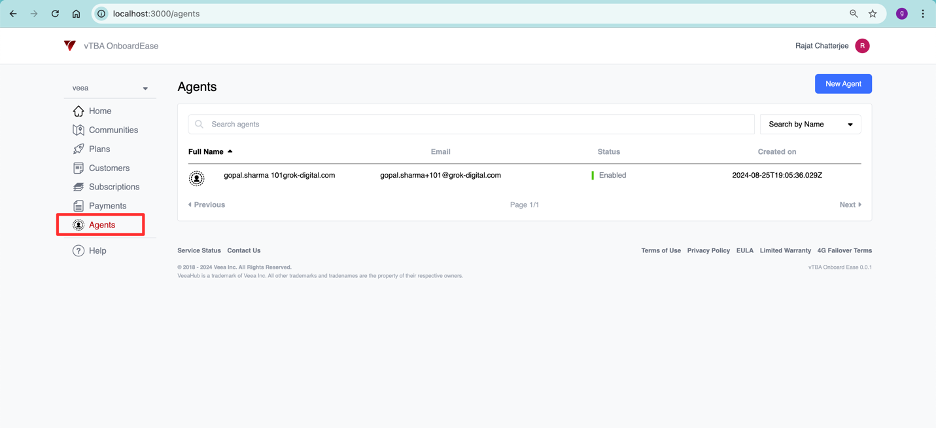Select Agents in the sidebar
This screenshot has height=428, width=936.
(x=100, y=225)
